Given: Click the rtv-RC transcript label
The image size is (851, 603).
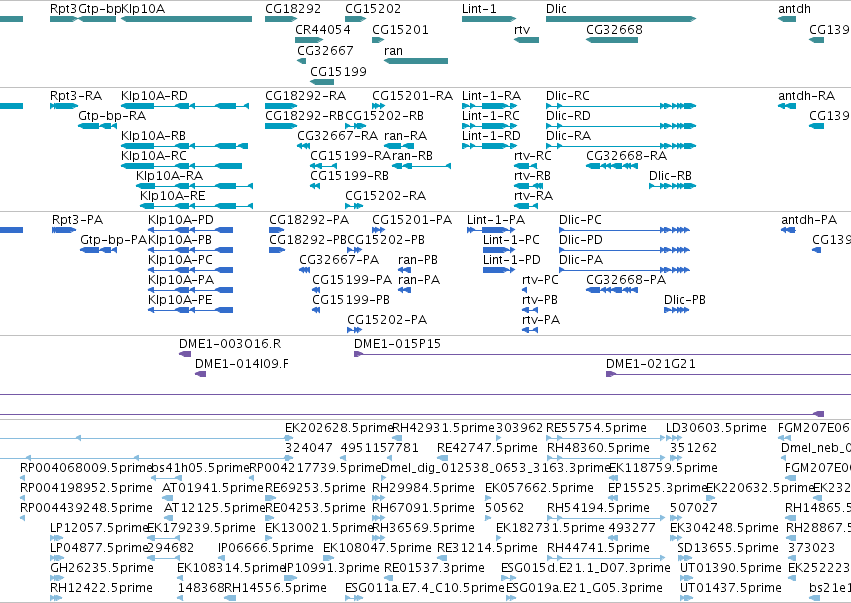Looking at the screenshot, I should 533,156.
